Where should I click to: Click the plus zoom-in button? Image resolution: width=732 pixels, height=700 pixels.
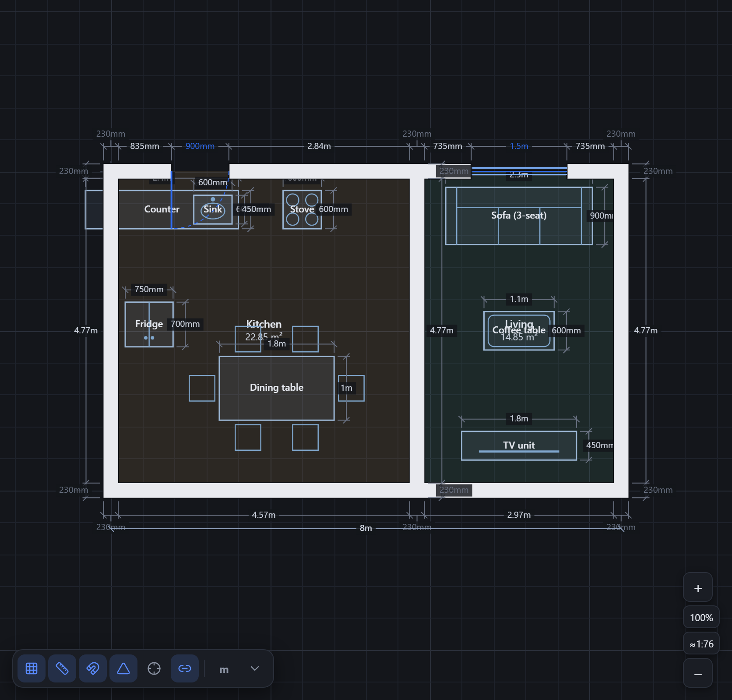pyautogui.click(x=698, y=588)
